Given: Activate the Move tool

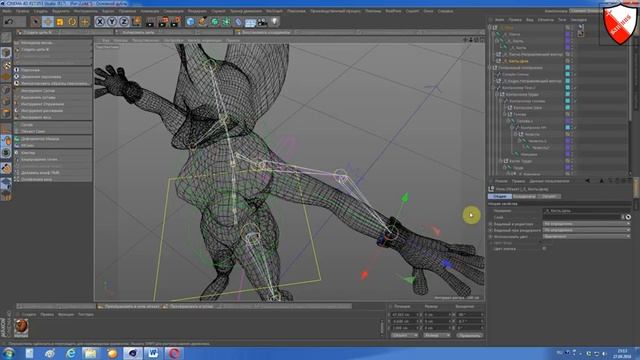Looking at the screenshot, I should (x=47, y=21).
